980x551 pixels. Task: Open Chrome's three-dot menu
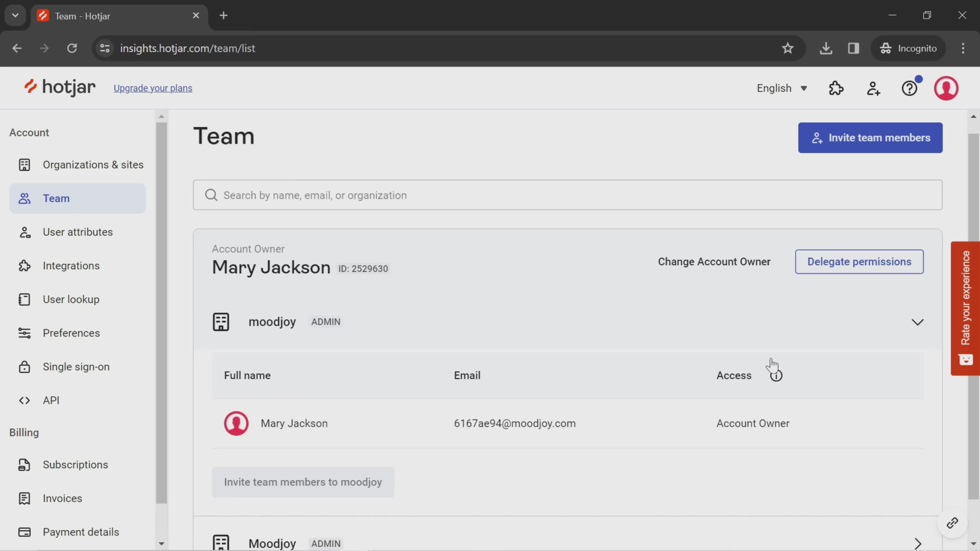coord(963,48)
